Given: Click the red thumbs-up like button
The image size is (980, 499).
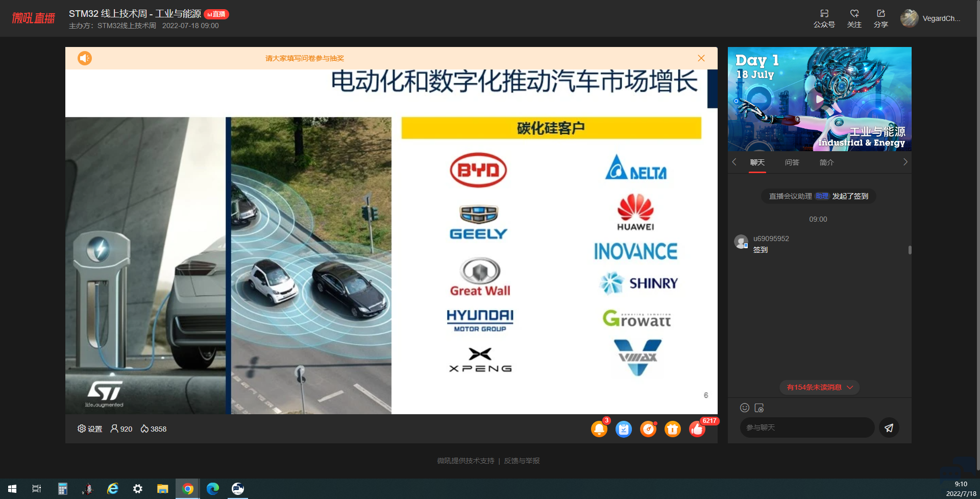Looking at the screenshot, I should (697, 429).
